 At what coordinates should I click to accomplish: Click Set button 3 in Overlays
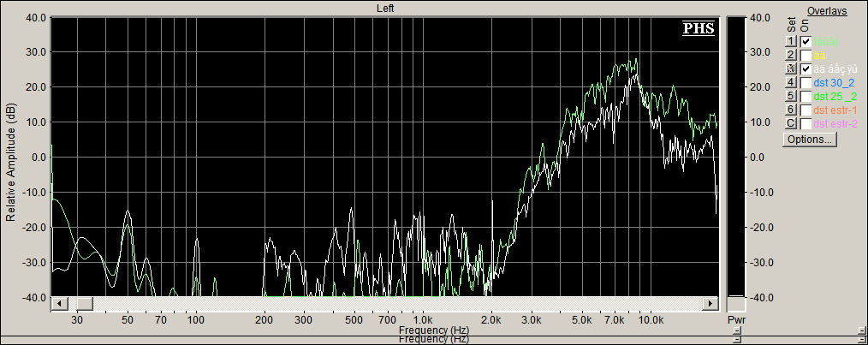[x=791, y=68]
